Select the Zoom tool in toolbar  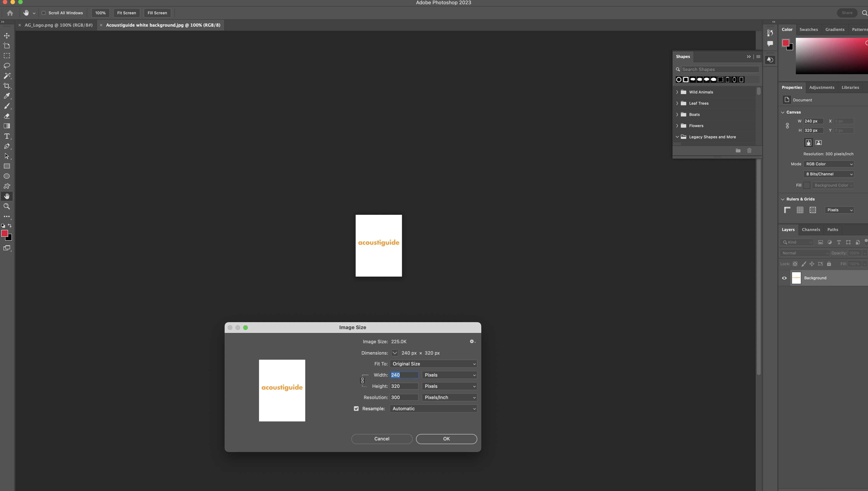pos(7,206)
